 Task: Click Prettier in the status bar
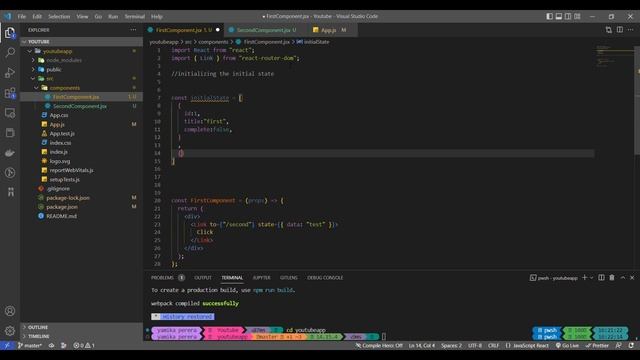pyautogui.click(x=597, y=345)
